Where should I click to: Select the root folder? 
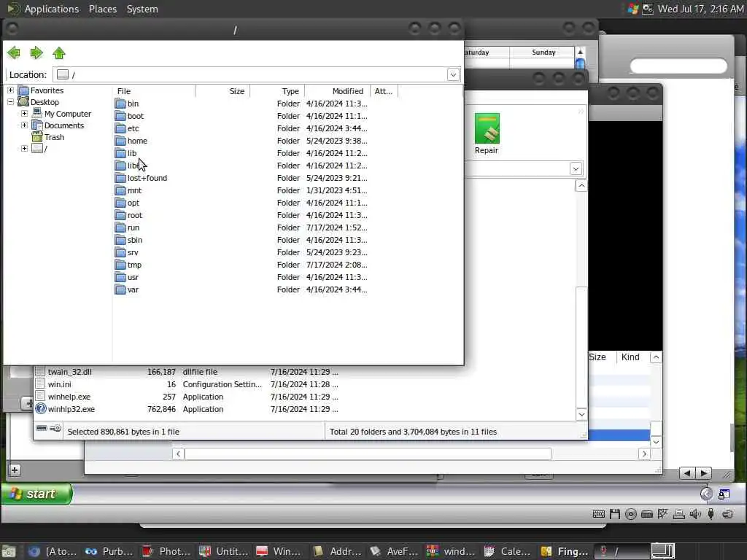click(128, 215)
